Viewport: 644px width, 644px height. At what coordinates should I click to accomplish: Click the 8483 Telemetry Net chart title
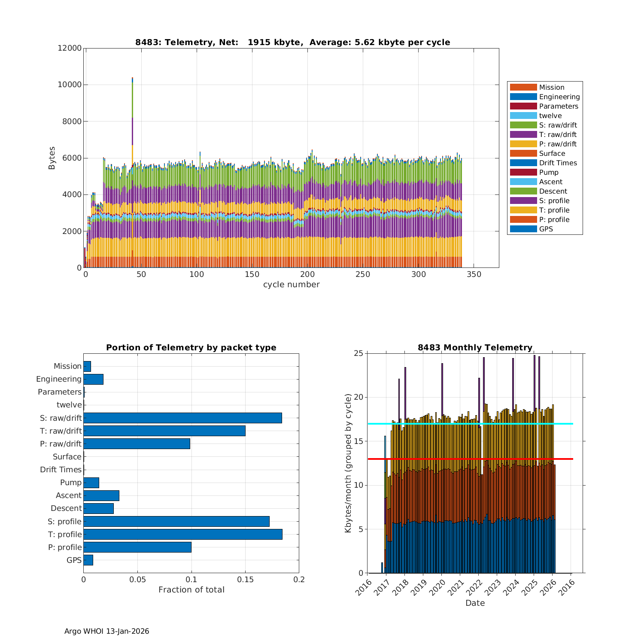click(292, 42)
